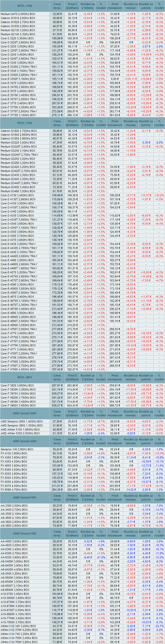Select Core i5 4460 3,20GHz BOX name
Image resolution: width=165 pixels, height=644 pixels.
[17, 260]
